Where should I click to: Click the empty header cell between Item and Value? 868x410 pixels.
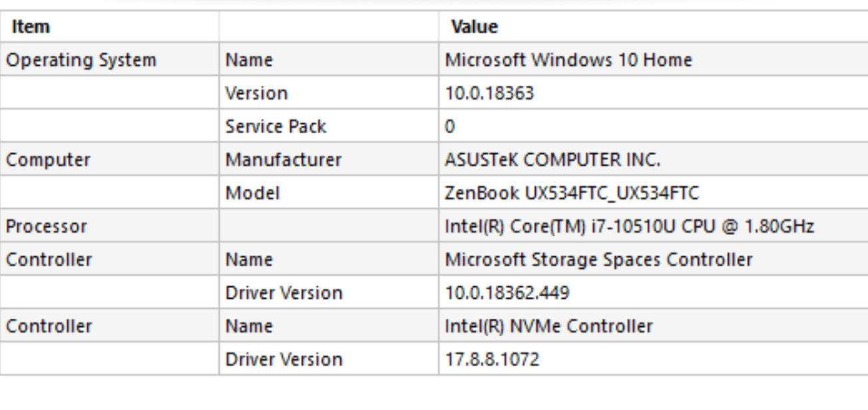coord(329,27)
